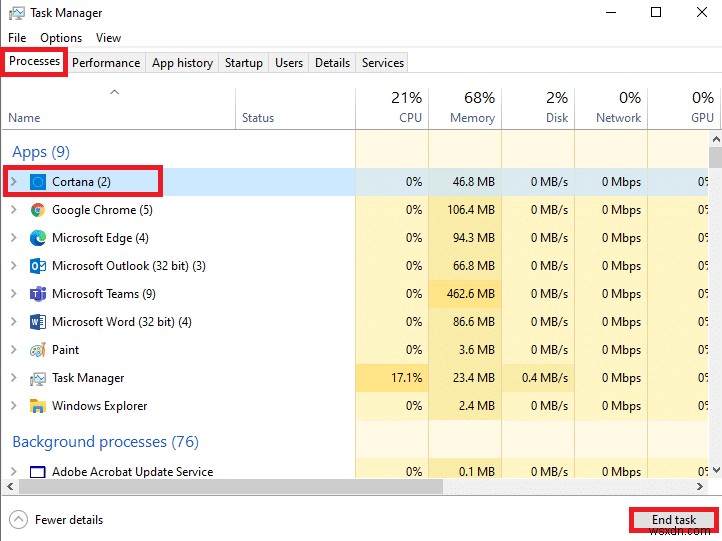Sort by Memory column header
Viewport: 722px width, 541px height.
(x=465, y=109)
